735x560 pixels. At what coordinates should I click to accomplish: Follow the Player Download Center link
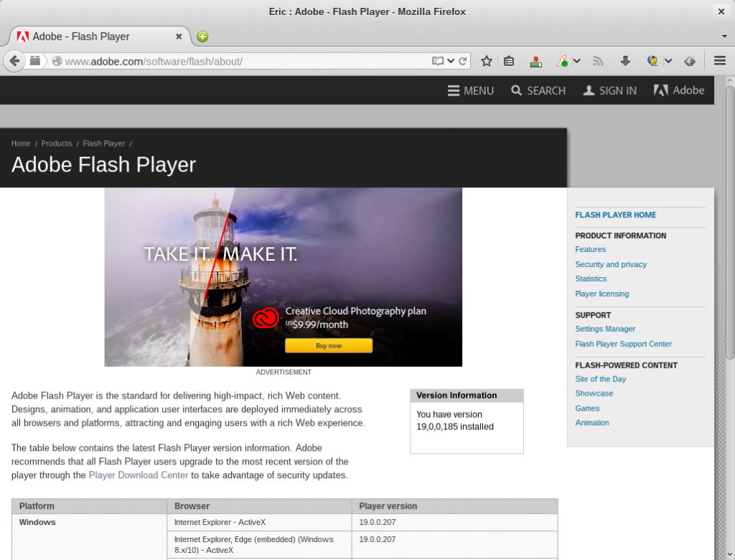point(139,475)
